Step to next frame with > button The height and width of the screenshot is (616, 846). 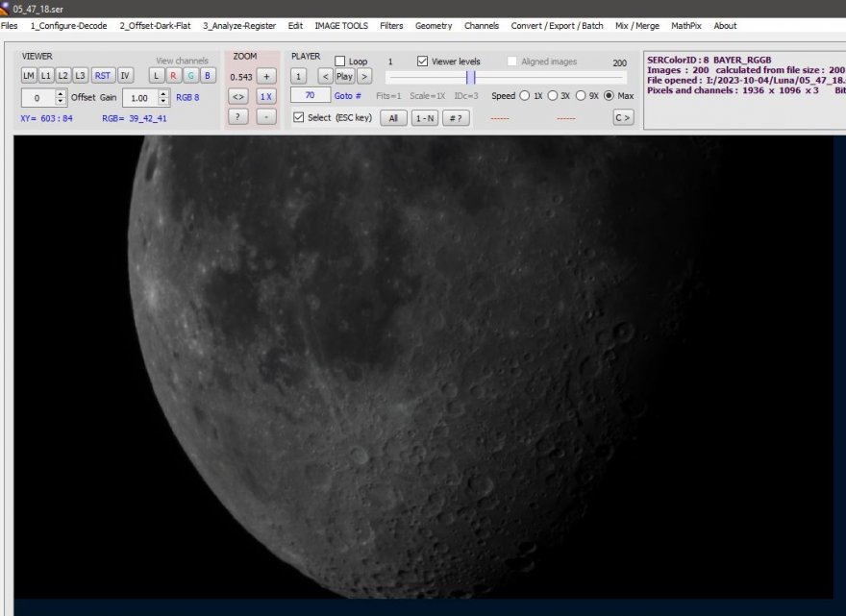[364, 77]
